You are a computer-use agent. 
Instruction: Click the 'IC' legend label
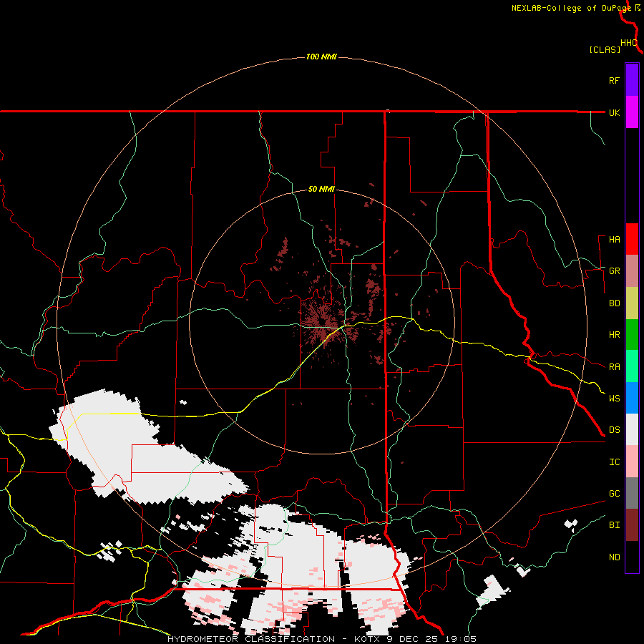coord(614,462)
